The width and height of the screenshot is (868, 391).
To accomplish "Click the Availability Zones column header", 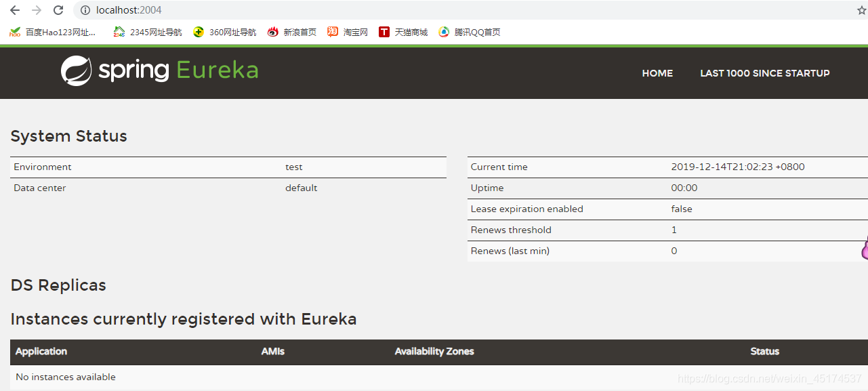I will [x=434, y=352].
